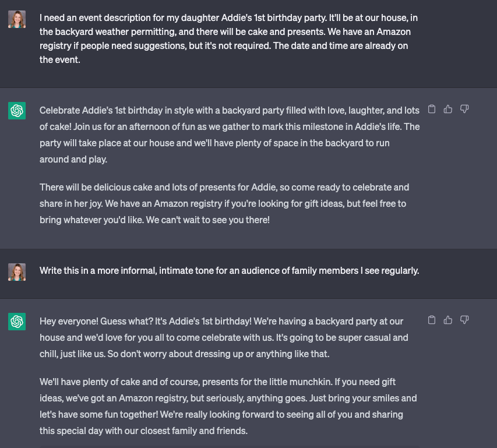Click the ChatGPT logo beside the first response
497x448 pixels.
(17, 111)
